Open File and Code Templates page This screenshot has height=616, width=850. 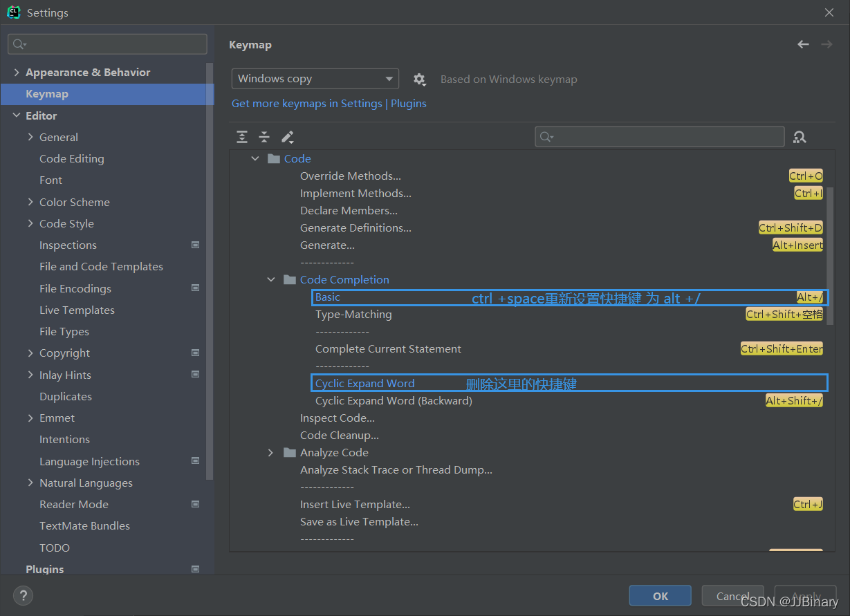click(x=101, y=266)
